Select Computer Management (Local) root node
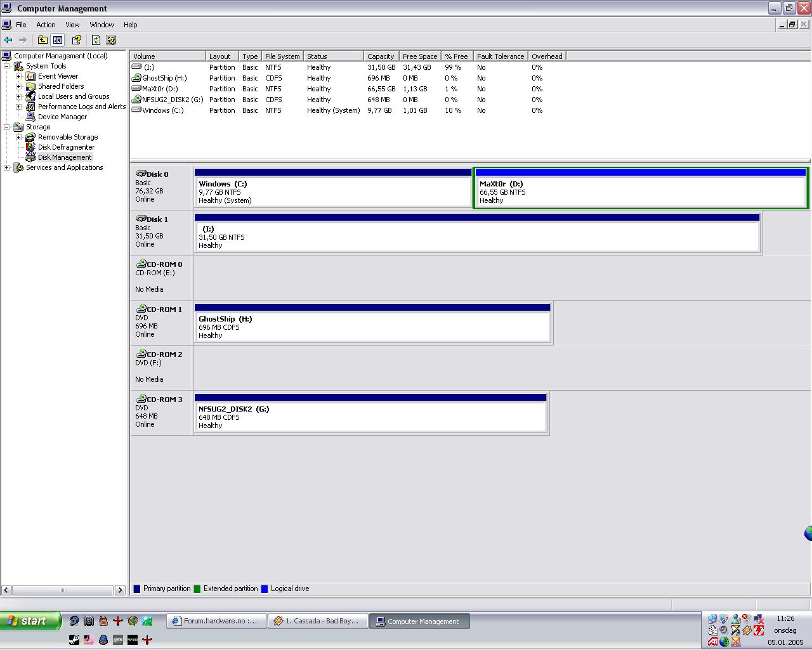The height and width of the screenshot is (650, 812). pyautogui.click(x=61, y=56)
